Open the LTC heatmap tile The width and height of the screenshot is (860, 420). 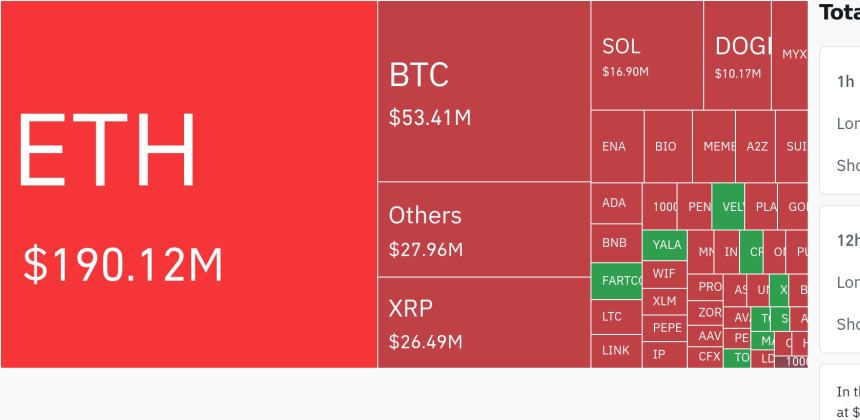(x=615, y=317)
